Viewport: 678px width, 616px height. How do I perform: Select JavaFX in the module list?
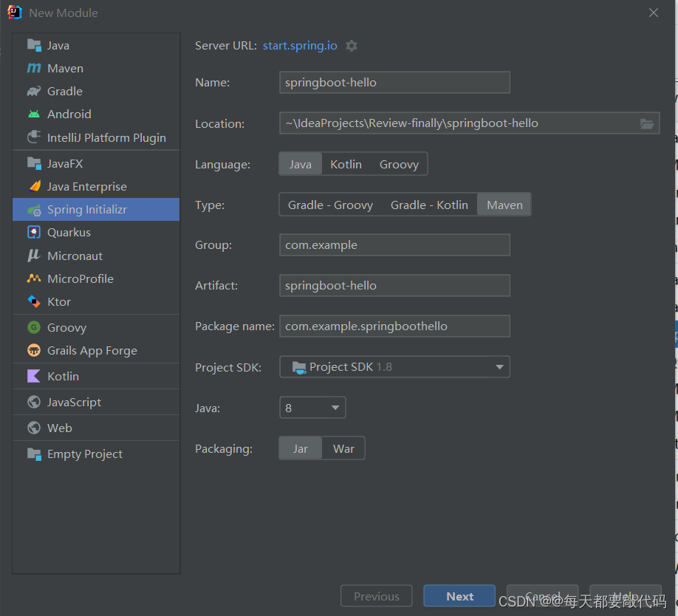point(96,163)
